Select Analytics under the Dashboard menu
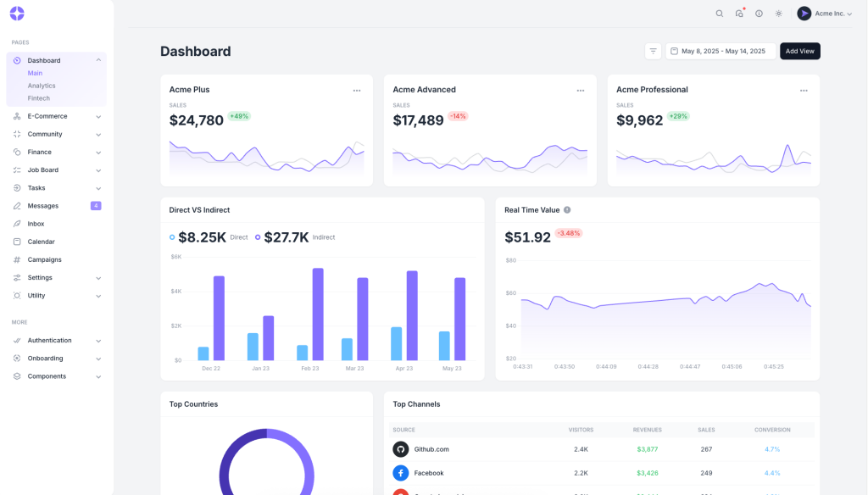 click(x=43, y=85)
